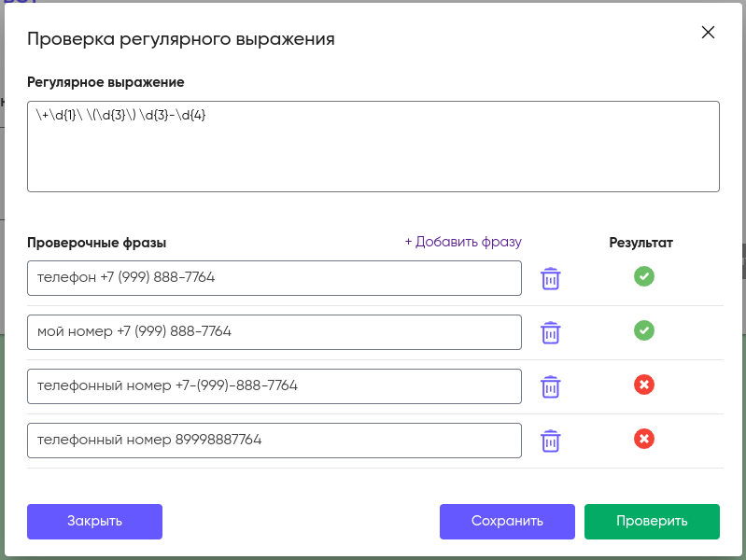This screenshot has width=746, height=560.
Task: Click the 'Сохранить' button
Action: (x=507, y=521)
